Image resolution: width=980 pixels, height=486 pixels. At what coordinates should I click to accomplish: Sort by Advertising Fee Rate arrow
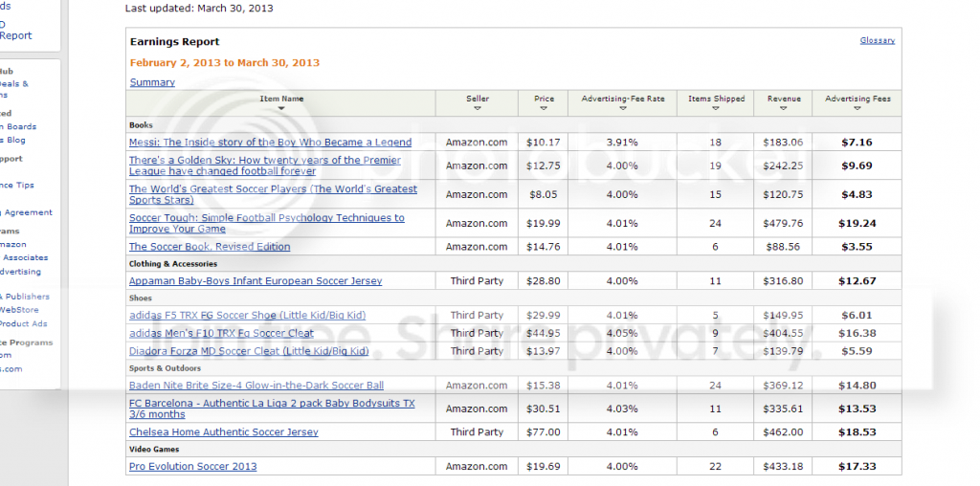coord(622,109)
